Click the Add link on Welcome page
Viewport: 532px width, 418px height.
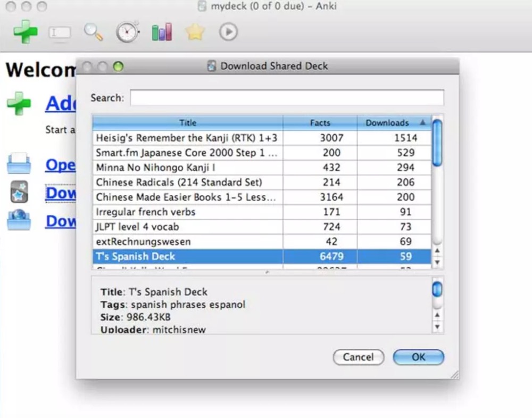(x=61, y=103)
